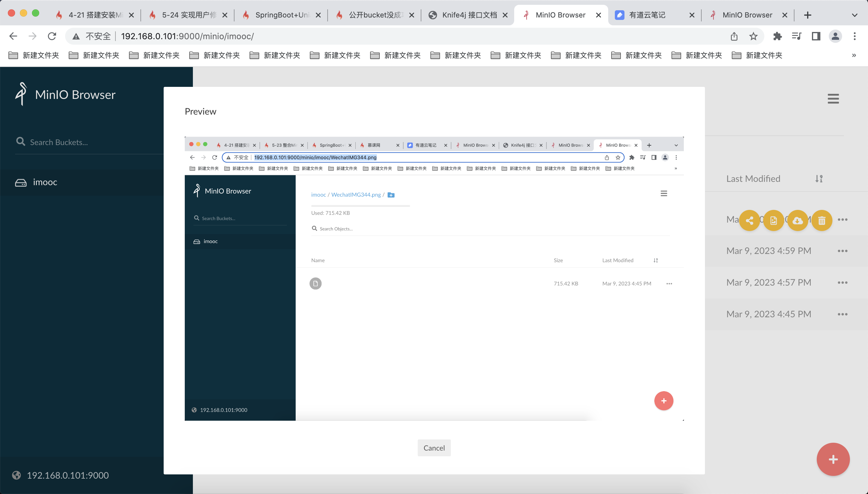Click the Mar 9, 2023 4:59 PM entry
Viewport: 868px width, 494px height.
[769, 251]
